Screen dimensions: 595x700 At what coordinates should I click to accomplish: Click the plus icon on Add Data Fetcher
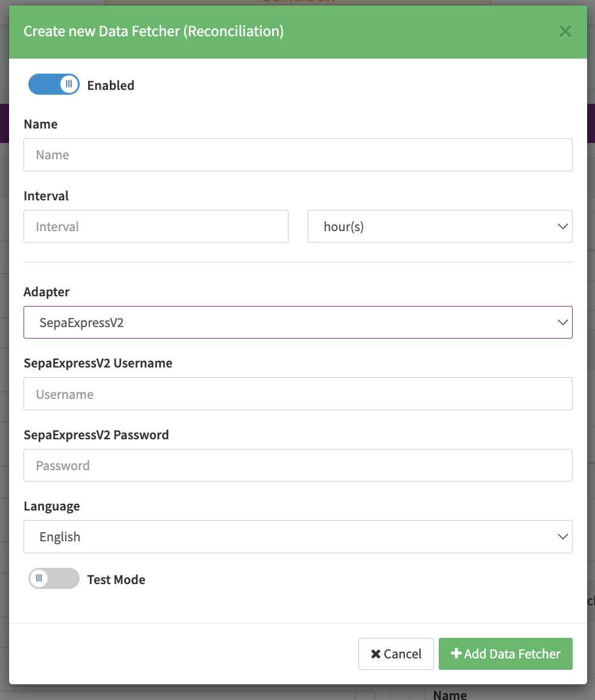coord(456,654)
